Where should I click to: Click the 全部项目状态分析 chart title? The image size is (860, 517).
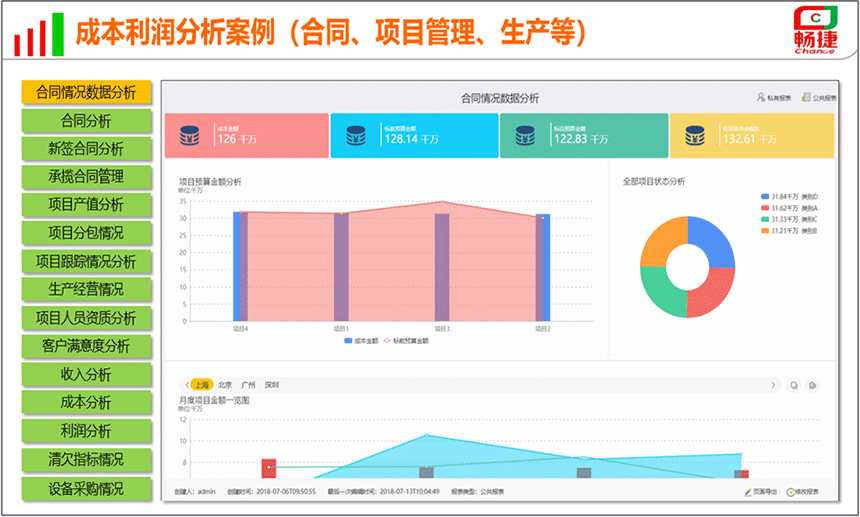tap(654, 181)
